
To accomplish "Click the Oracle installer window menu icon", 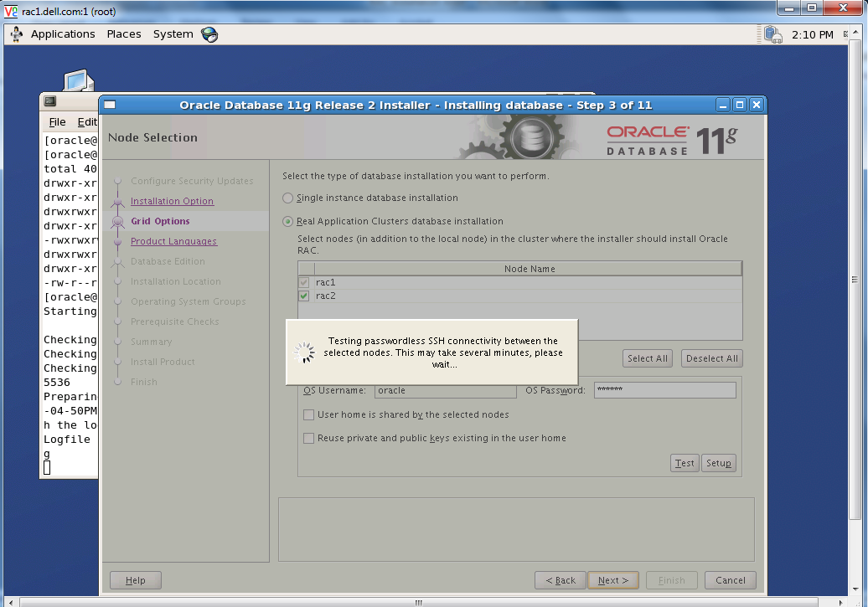I will point(110,105).
